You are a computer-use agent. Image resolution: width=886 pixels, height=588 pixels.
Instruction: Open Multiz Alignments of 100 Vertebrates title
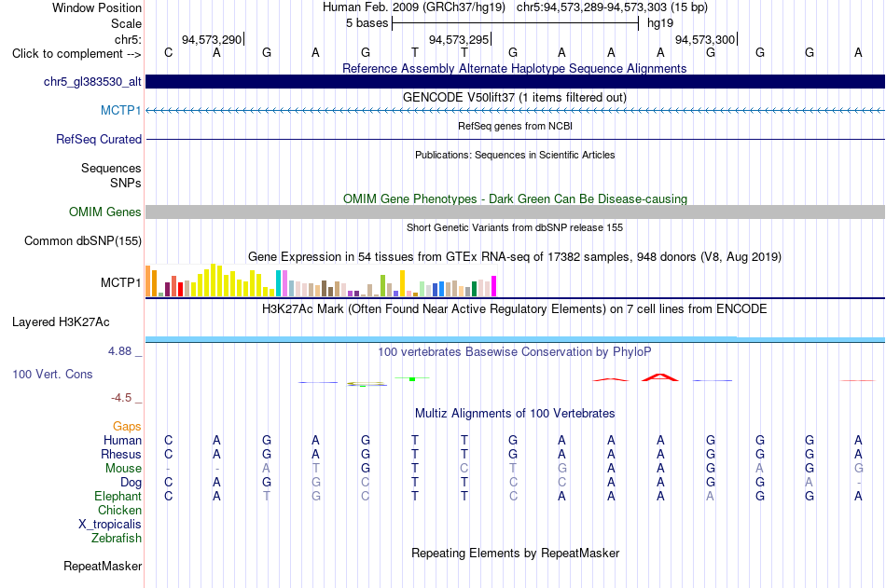coord(515,413)
